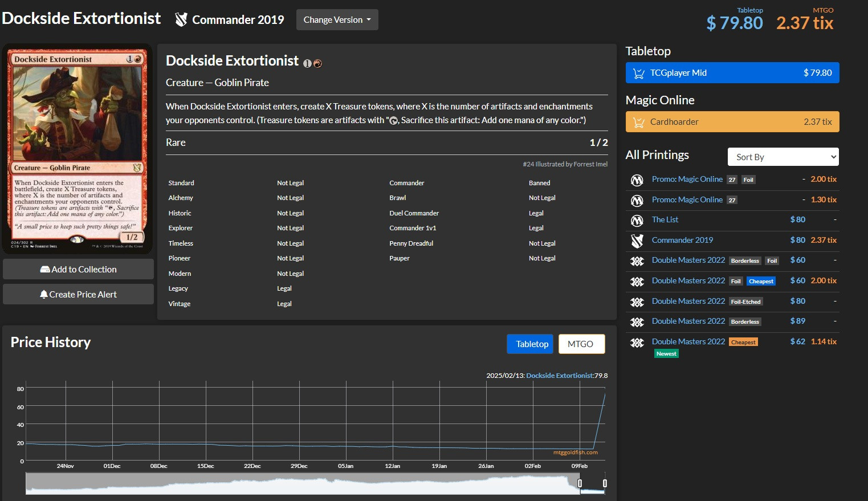868x501 pixels.
Task: Click the tabletop price $79.80 in header
Action: (x=735, y=23)
